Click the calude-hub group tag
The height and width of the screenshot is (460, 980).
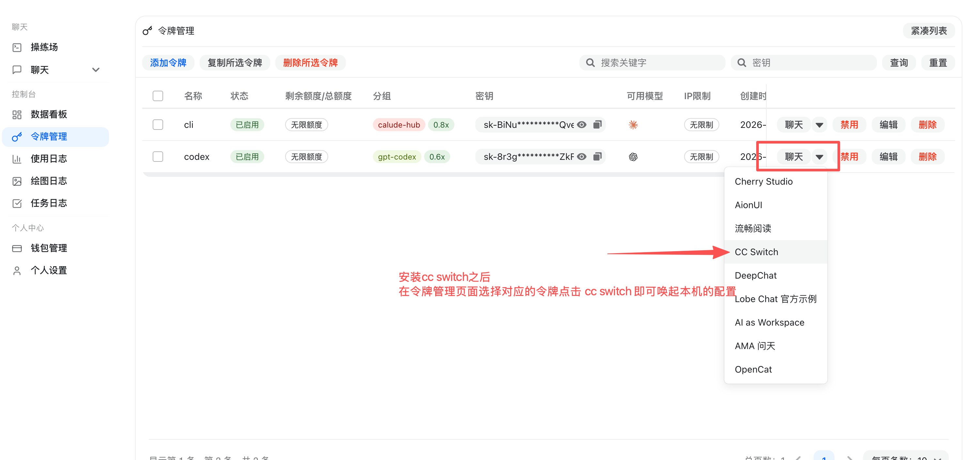pyautogui.click(x=399, y=125)
